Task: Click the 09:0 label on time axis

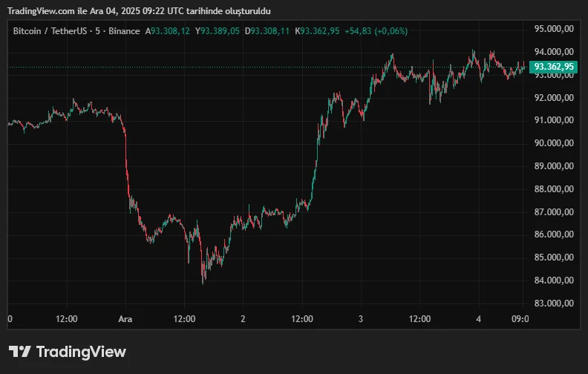Action: tap(520, 319)
